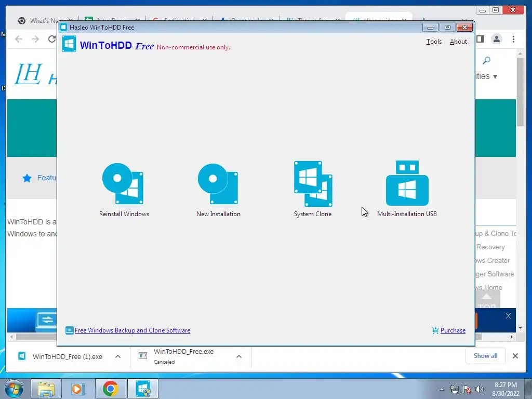Click Chrome's forward navigation arrow

[x=35, y=39]
